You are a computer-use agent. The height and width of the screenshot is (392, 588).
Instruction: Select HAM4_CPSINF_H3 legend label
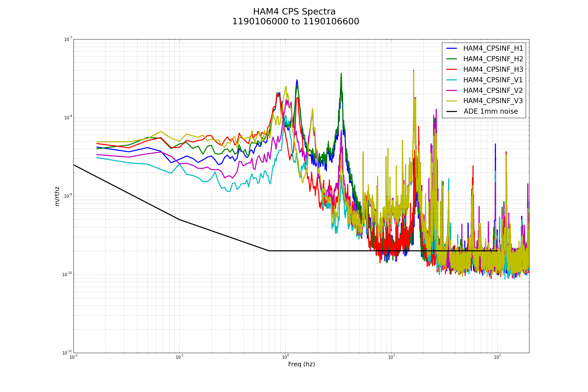tap(493, 70)
